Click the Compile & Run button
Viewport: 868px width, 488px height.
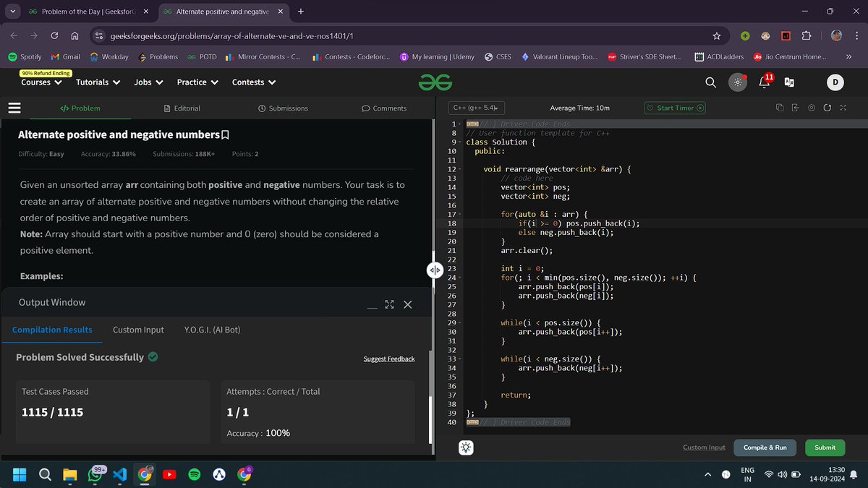(765, 448)
